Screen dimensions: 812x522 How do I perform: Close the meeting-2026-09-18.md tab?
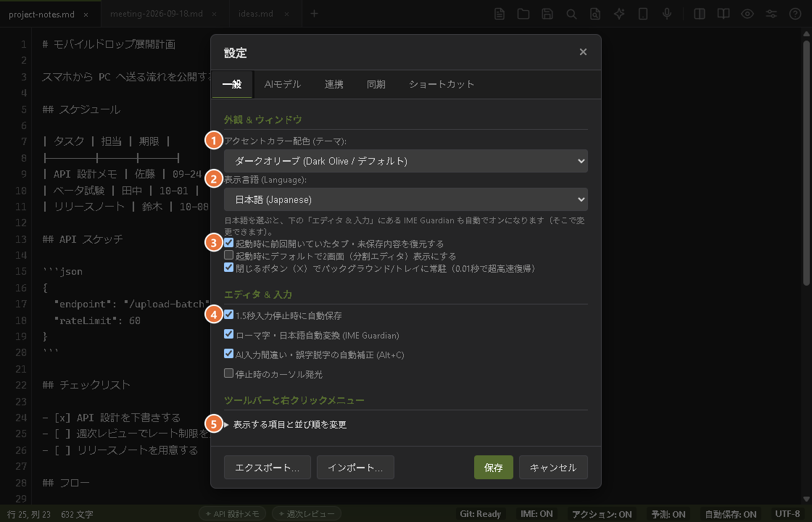(x=215, y=14)
